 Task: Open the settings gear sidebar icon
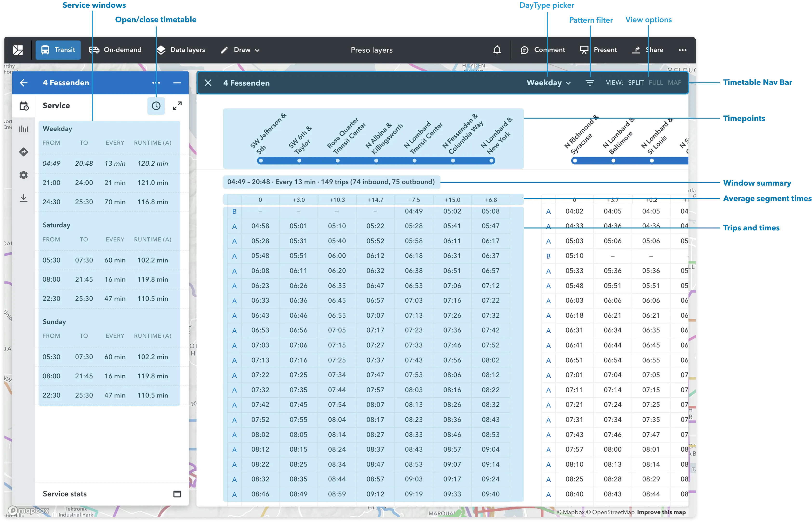pyautogui.click(x=23, y=175)
